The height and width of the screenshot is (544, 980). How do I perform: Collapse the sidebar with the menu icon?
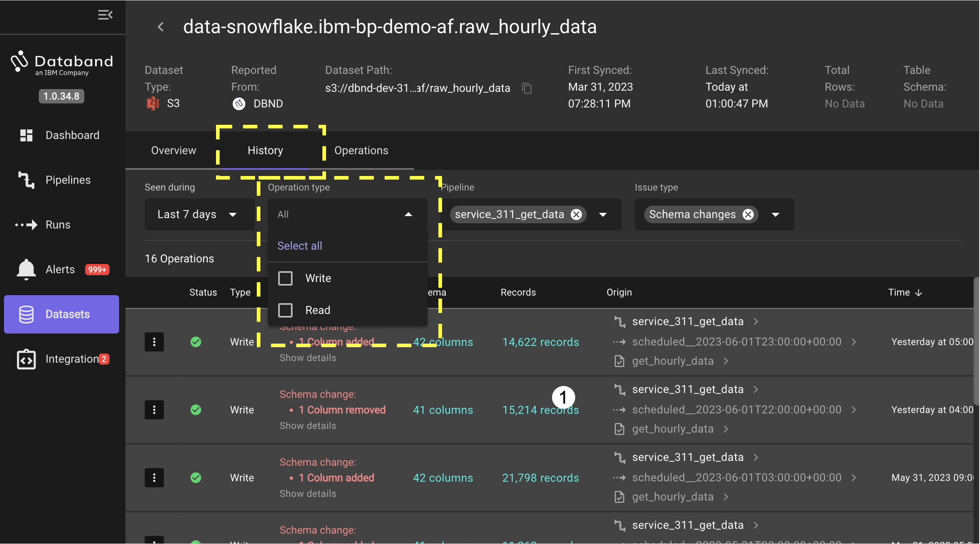coord(105,15)
